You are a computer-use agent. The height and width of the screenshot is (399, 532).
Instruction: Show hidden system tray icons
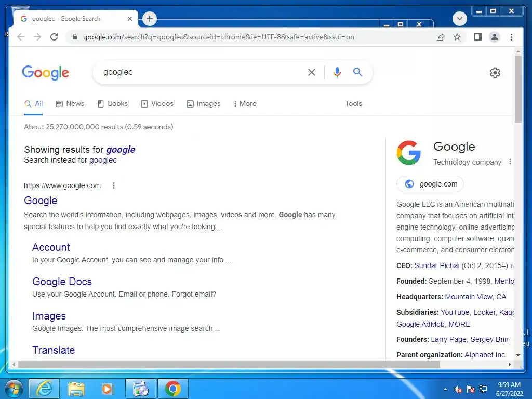pos(445,389)
